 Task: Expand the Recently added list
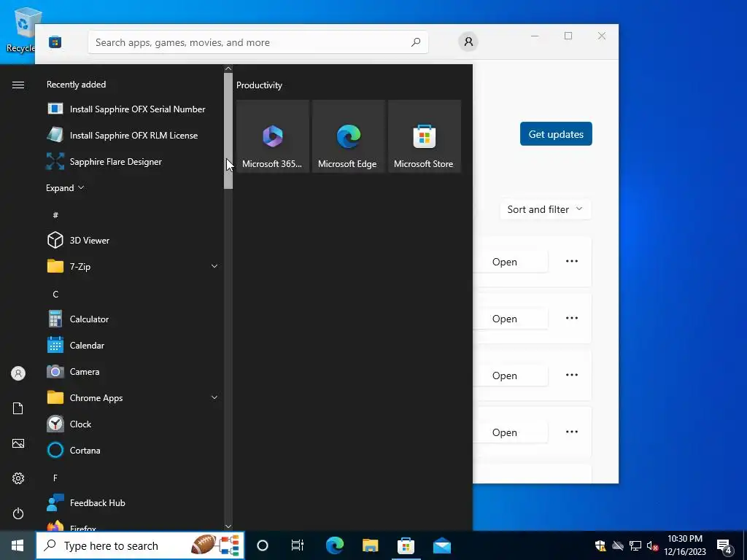[x=65, y=187]
